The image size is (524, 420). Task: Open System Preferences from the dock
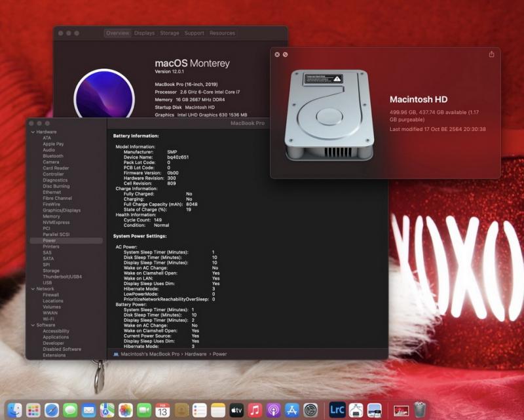pos(310,410)
